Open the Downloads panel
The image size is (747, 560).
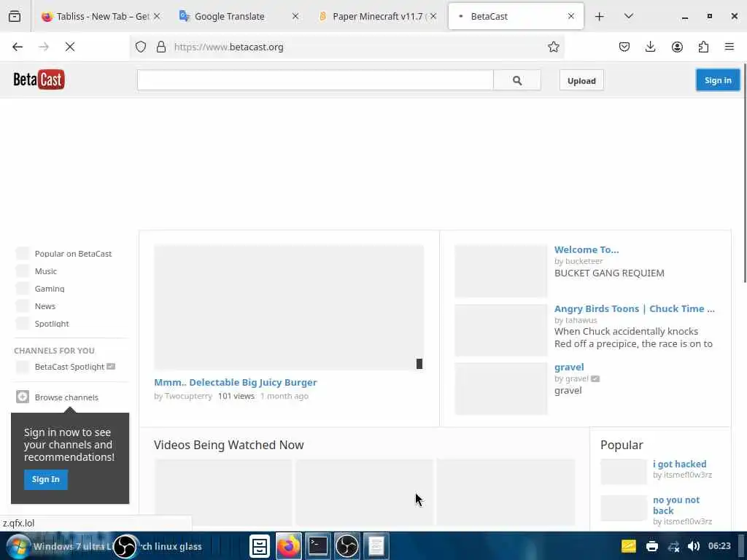point(650,47)
